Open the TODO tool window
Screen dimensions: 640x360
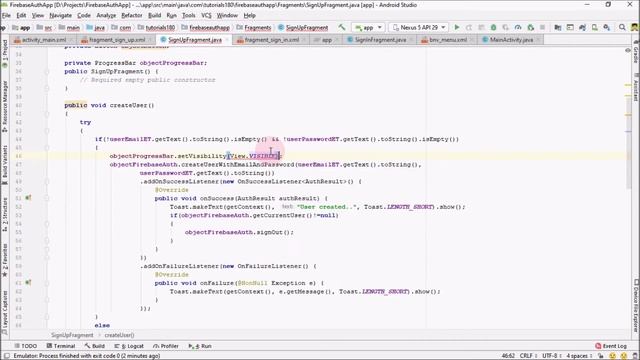click(25, 346)
